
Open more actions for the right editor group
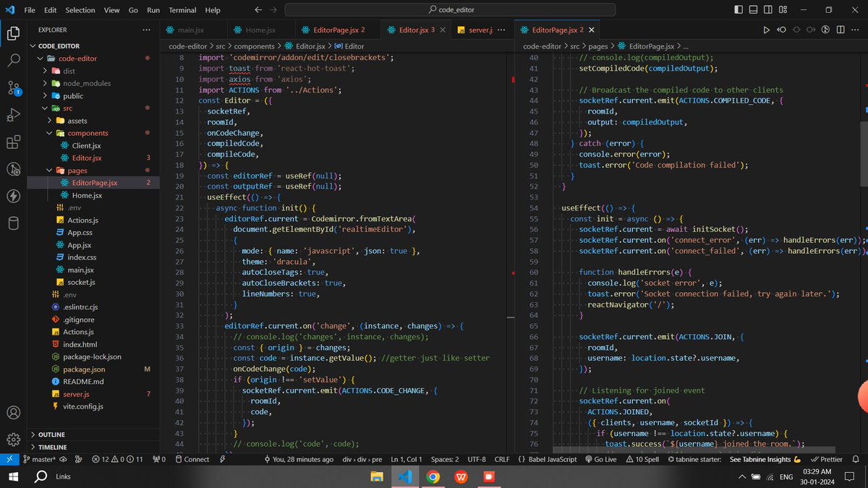point(854,30)
